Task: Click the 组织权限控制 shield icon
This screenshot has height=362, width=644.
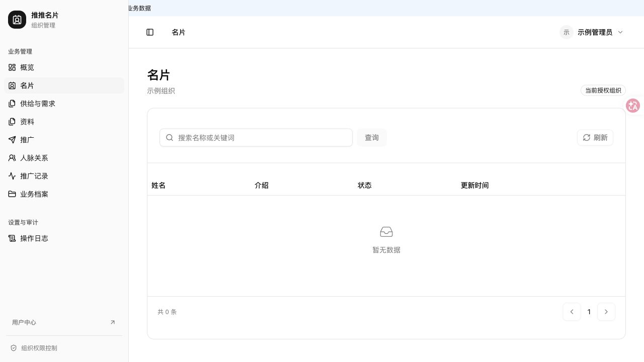Action: click(x=14, y=348)
